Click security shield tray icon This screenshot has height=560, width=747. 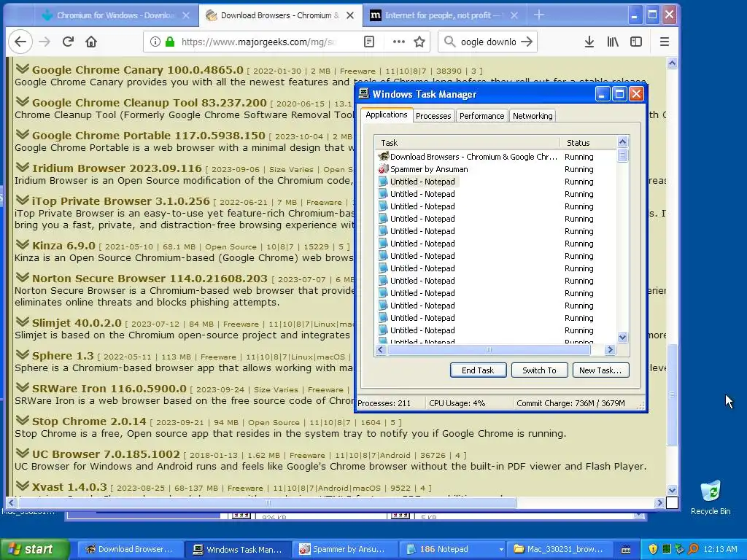point(653,549)
